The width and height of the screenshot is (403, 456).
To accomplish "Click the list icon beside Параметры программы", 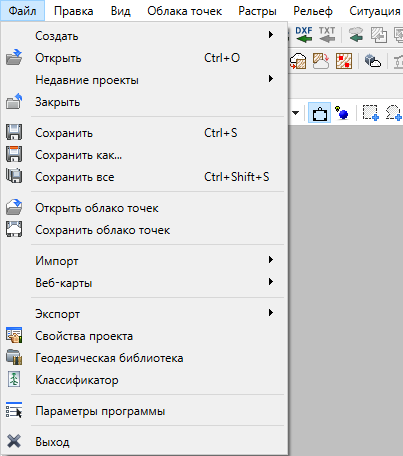I will point(14,410).
